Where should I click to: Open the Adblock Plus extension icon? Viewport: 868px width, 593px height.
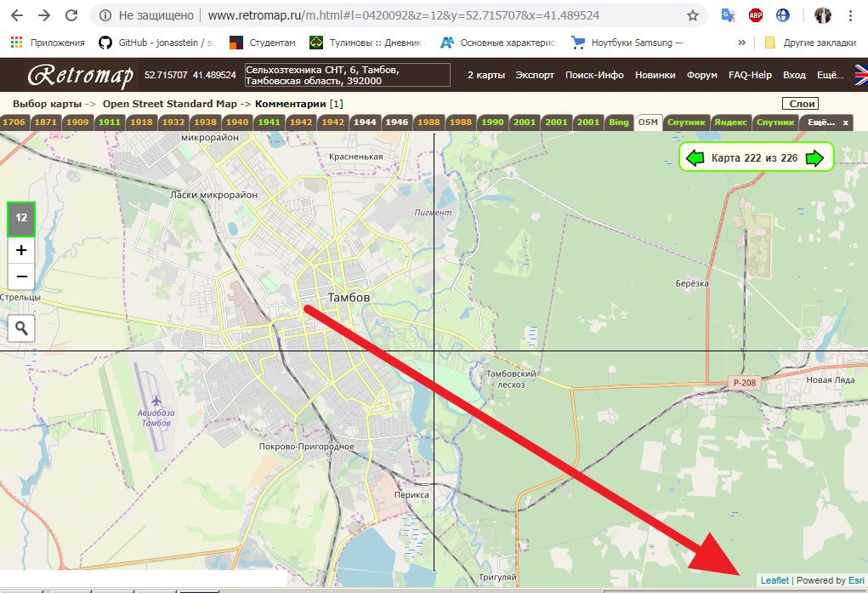756,15
